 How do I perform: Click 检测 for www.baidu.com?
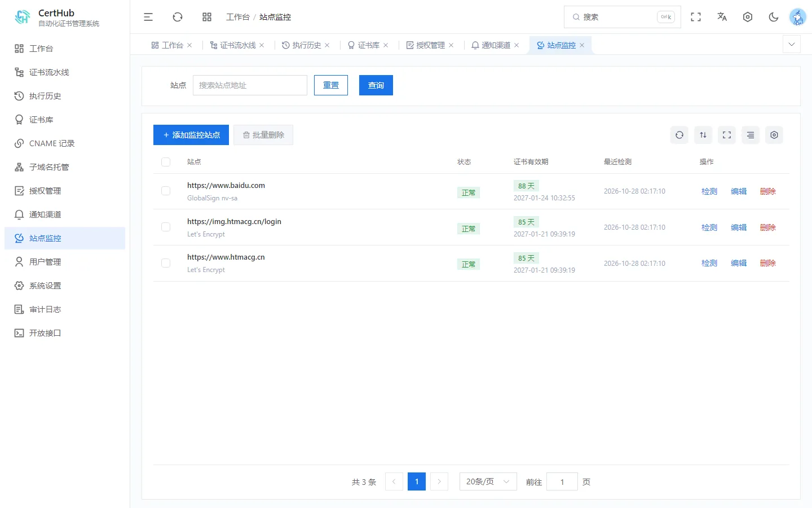pos(709,191)
